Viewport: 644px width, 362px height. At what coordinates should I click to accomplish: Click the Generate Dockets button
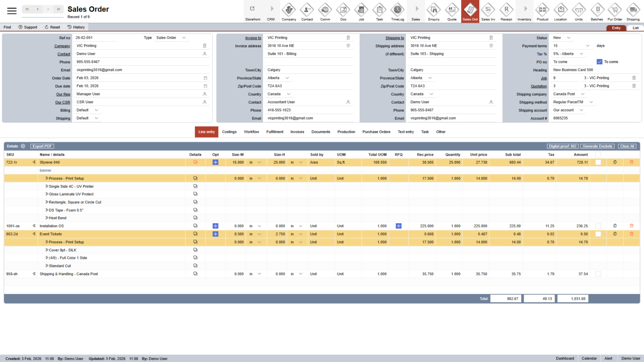point(597,146)
